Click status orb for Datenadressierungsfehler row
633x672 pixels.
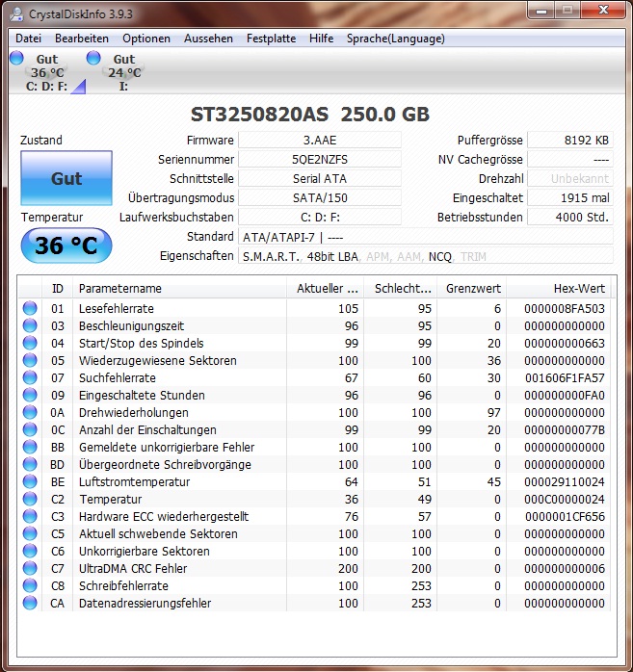pyautogui.click(x=30, y=603)
